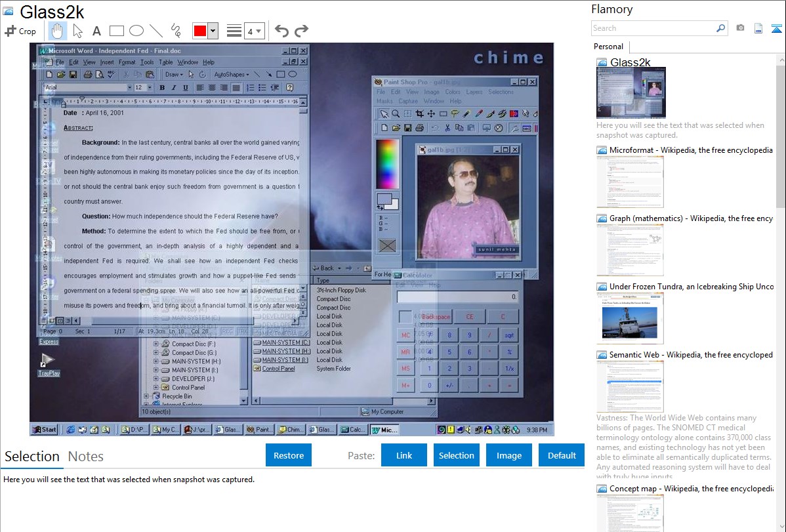Image resolution: width=786 pixels, height=532 pixels.
Task: Expand Compact Disc (F:) in Explorer tree
Action: tap(156, 344)
